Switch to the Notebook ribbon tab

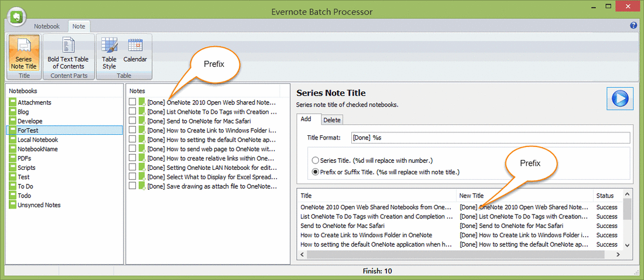point(47,26)
